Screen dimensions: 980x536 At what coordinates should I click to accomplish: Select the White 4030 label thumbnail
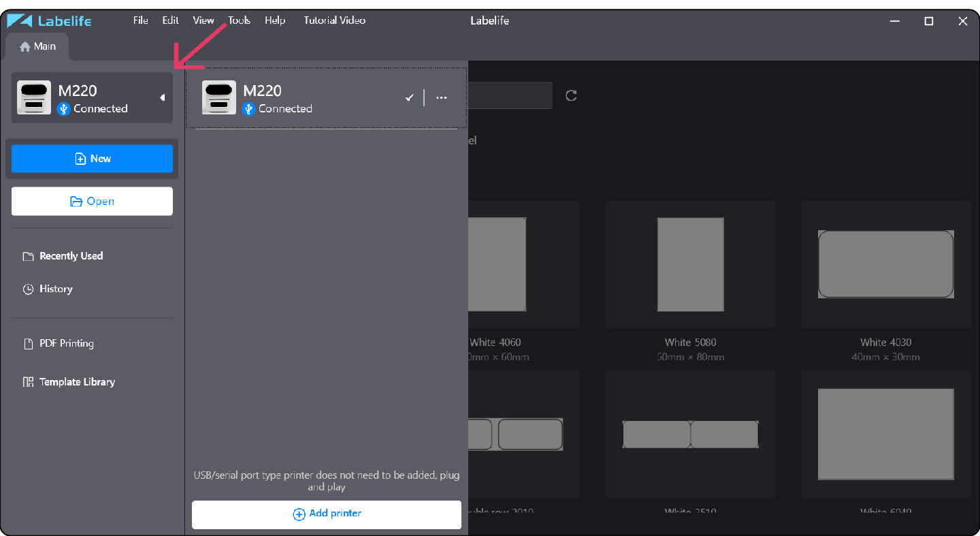(886, 264)
